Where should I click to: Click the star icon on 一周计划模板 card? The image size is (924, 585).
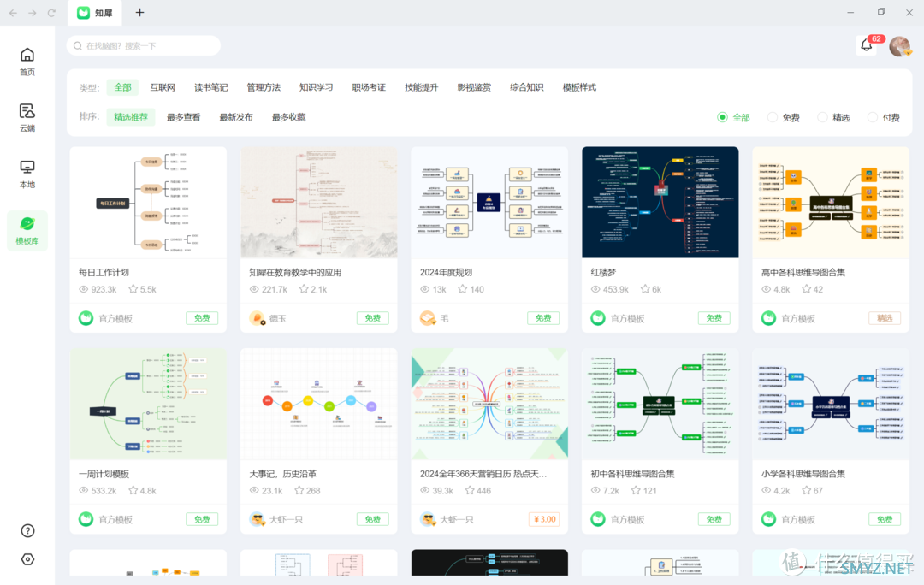click(x=133, y=491)
